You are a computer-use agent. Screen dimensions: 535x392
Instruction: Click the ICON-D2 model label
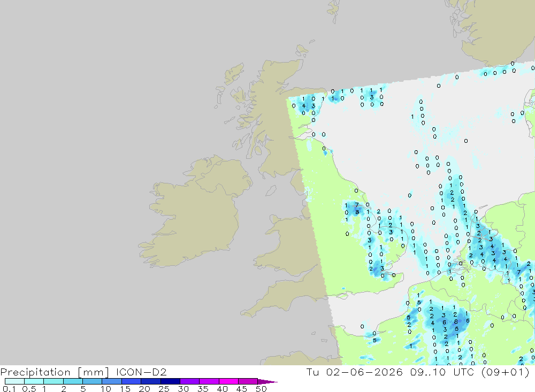click(141, 372)
